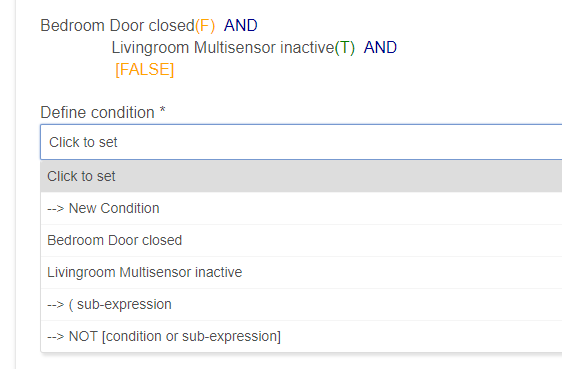This screenshot has width=562, height=369.
Task: Click the arrow prefix before sub-expression
Action: (x=56, y=305)
